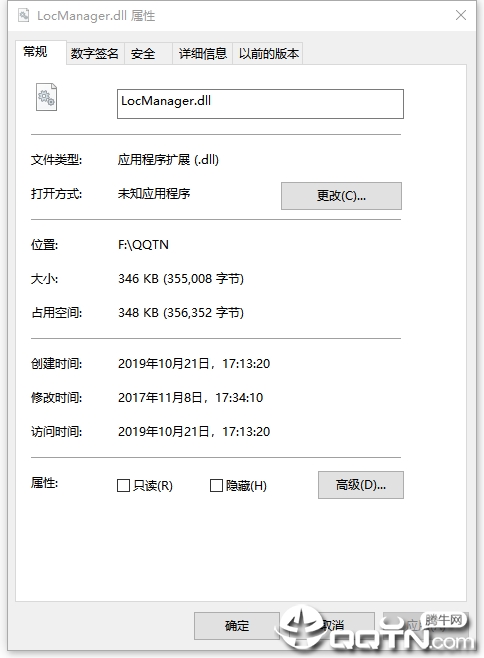The width and height of the screenshot is (484, 658).
Task: Close the LocManager.dll properties dialog
Action: 460,16
